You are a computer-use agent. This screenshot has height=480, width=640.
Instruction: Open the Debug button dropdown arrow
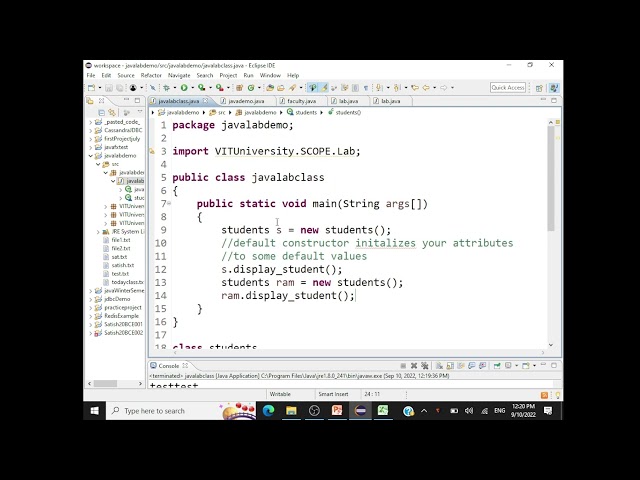coord(175,88)
